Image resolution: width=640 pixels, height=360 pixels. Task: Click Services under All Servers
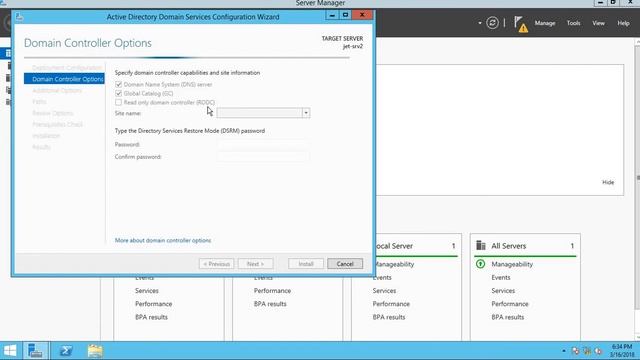[x=503, y=291]
